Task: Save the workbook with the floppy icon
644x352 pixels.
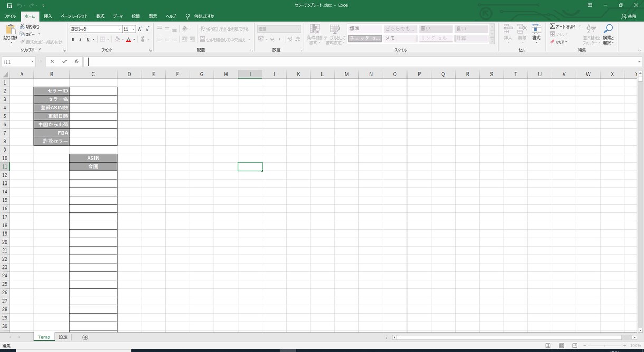Action: click(x=9, y=5)
